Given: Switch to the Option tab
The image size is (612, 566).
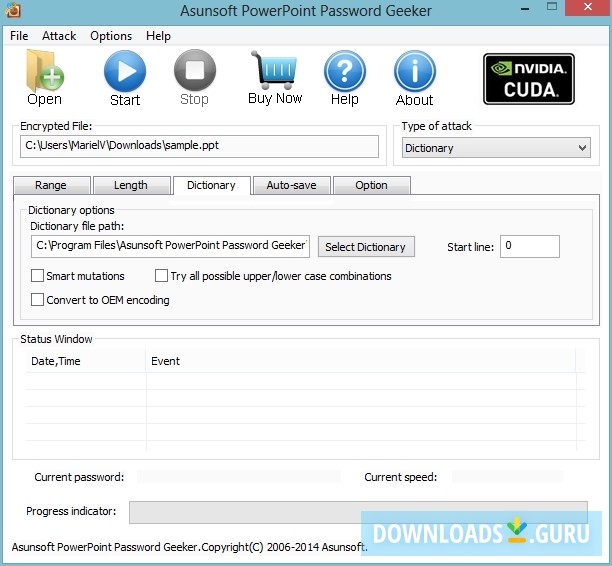Looking at the screenshot, I should coord(372,185).
